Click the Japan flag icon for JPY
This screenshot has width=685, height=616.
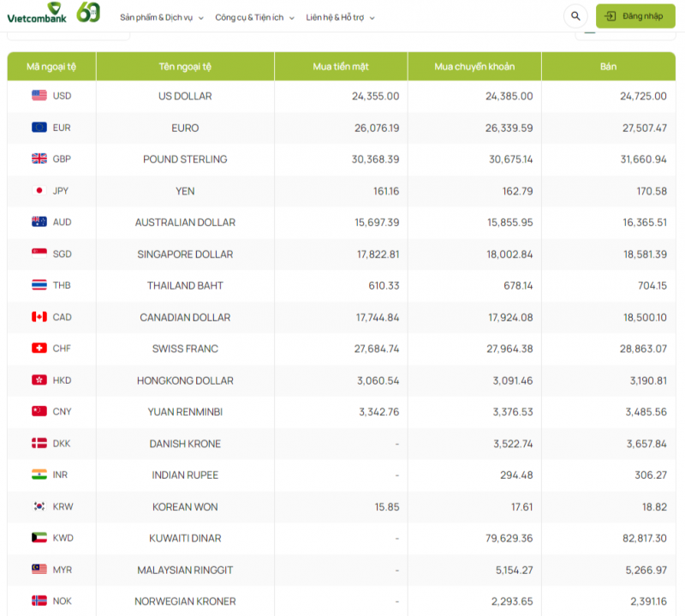[x=39, y=191]
